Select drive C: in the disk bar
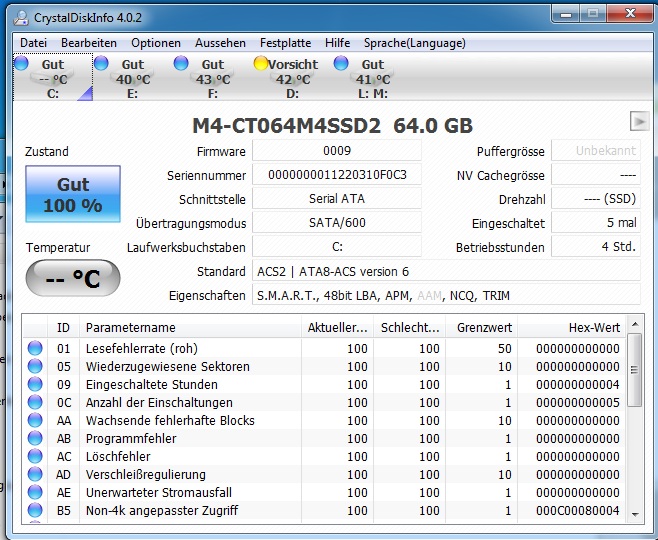This screenshot has width=658, height=540. tap(52, 78)
